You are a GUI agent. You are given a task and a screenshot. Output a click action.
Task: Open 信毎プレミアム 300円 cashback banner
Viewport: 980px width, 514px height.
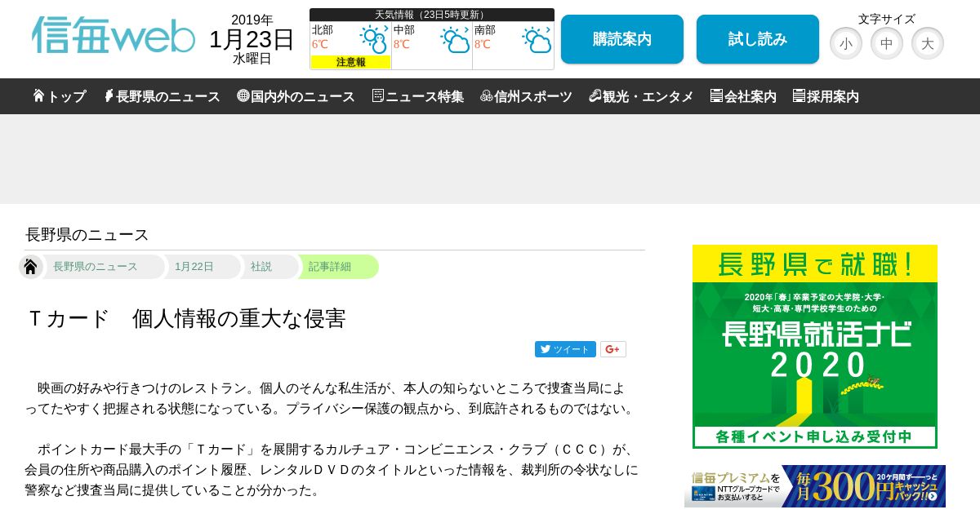click(x=815, y=486)
